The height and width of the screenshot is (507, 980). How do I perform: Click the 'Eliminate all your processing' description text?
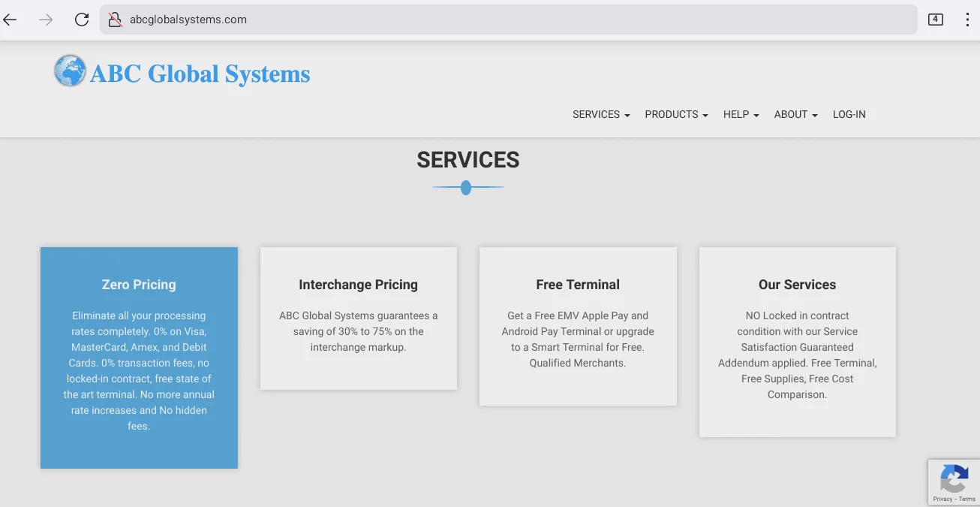[139, 315]
